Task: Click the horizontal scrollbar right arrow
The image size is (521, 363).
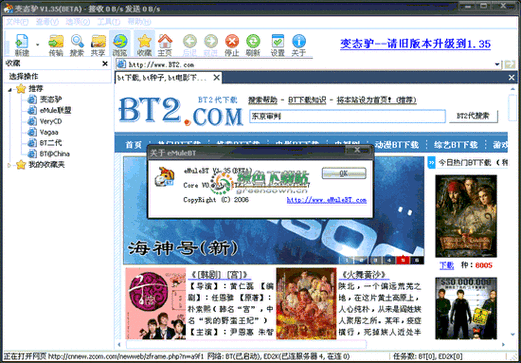Action: (503, 344)
